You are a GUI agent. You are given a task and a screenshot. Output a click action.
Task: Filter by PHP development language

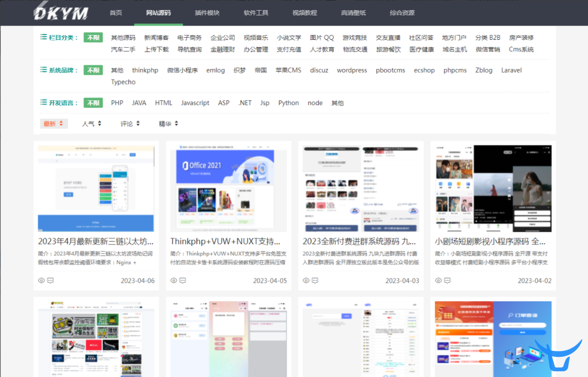click(117, 103)
